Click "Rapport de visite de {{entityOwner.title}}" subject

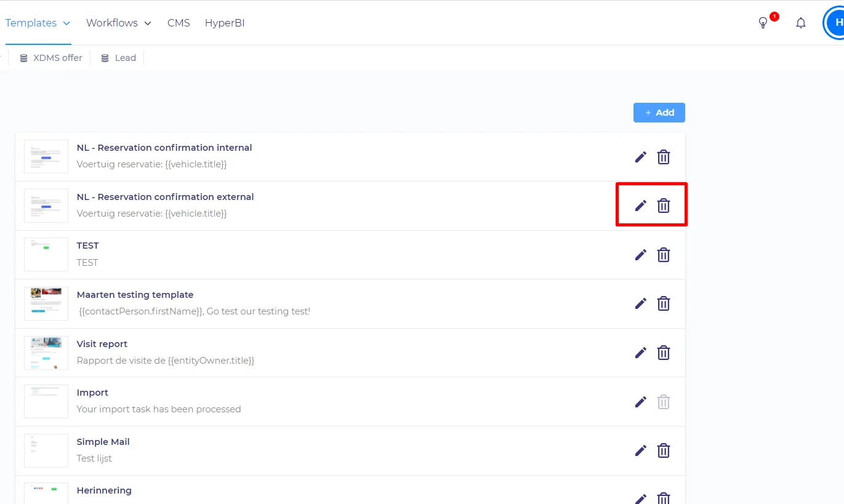pyautogui.click(x=166, y=361)
